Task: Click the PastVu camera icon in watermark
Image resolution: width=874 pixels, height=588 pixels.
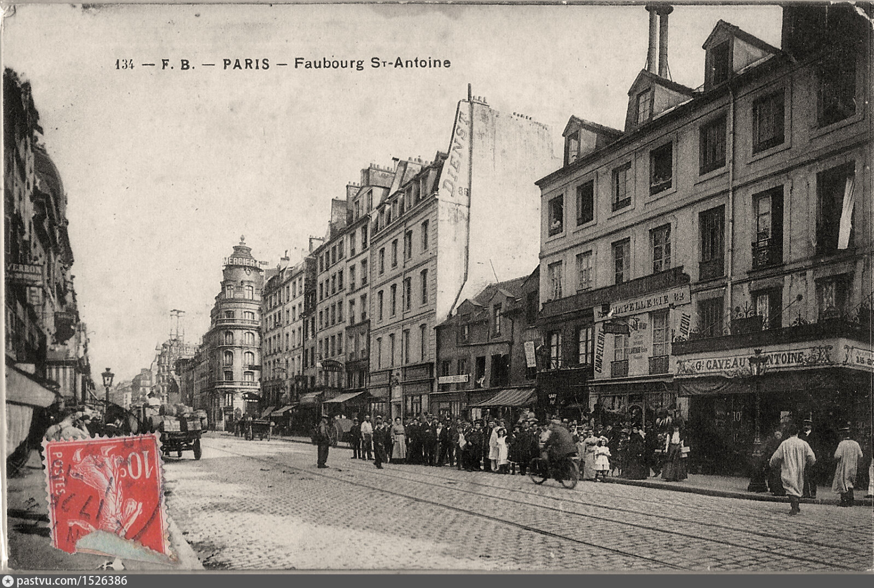Action: coord(8,581)
